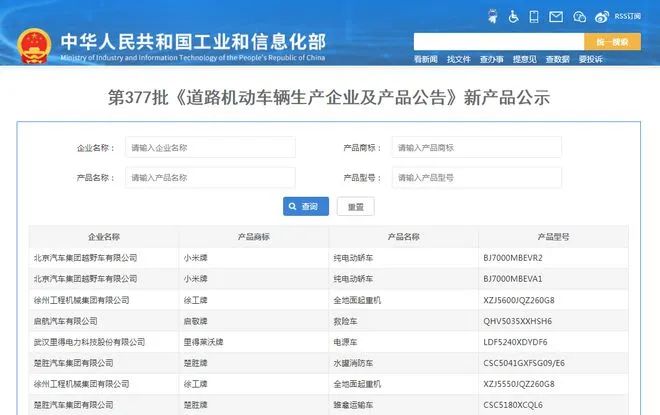Viewport: 660px width, 415px height.
Task: Click the blue 查询 search button
Action: pyautogui.click(x=306, y=207)
